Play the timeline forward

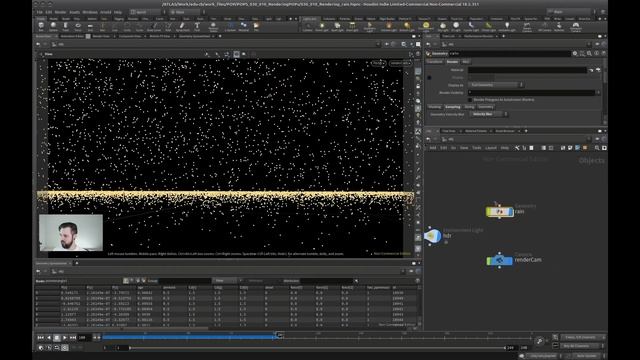64,338
